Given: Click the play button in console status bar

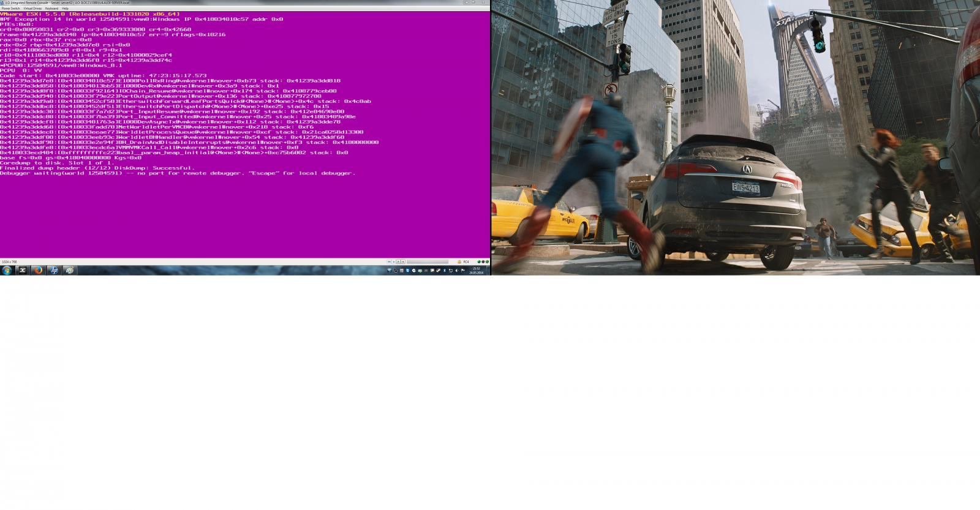Looking at the screenshot, I should (x=398, y=261).
